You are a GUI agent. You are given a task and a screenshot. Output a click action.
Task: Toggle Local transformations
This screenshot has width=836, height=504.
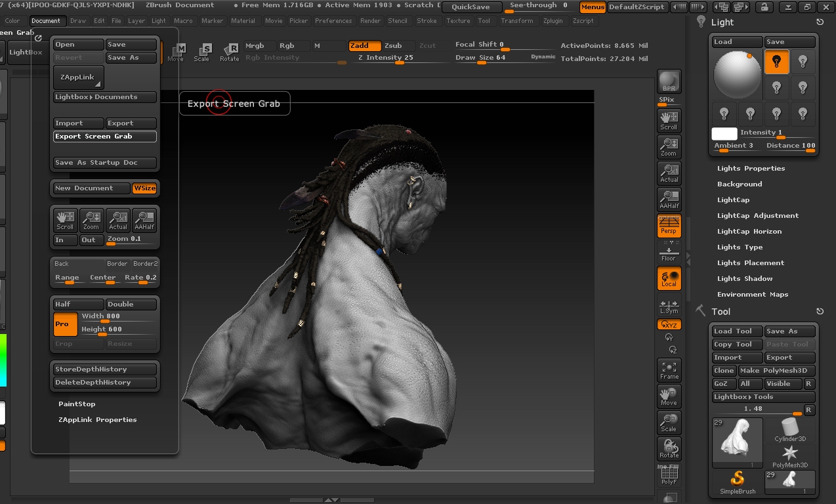pyautogui.click(x=669, y=278)
